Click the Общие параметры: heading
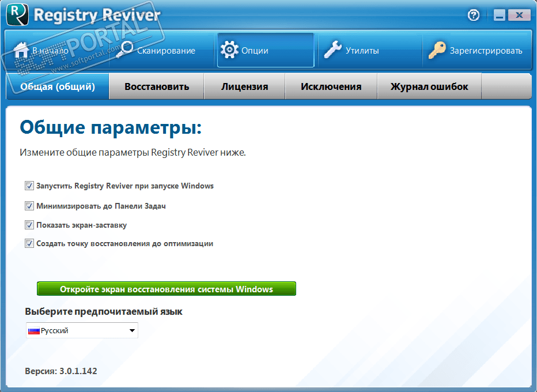Viewport: 537px width, 392px height. pos(111,128)
